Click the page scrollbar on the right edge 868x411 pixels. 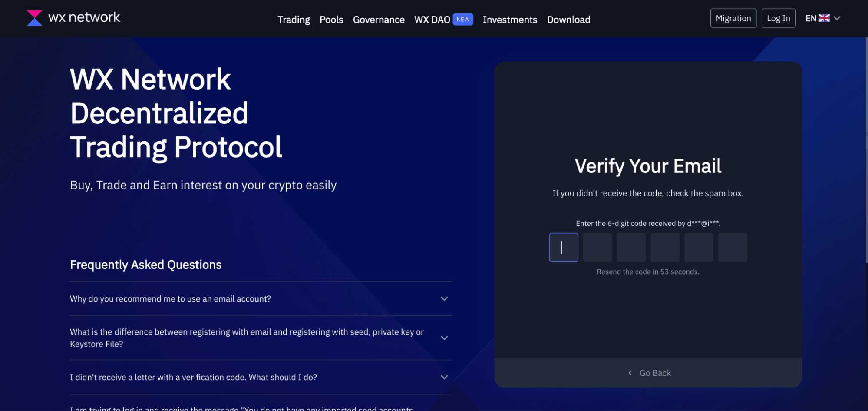(866, 150)
